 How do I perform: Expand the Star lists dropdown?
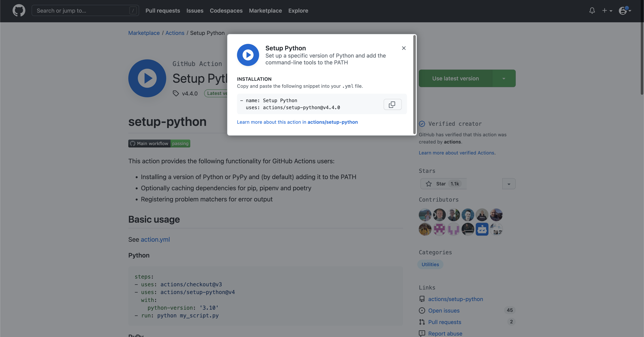click(x=509, y=184)
